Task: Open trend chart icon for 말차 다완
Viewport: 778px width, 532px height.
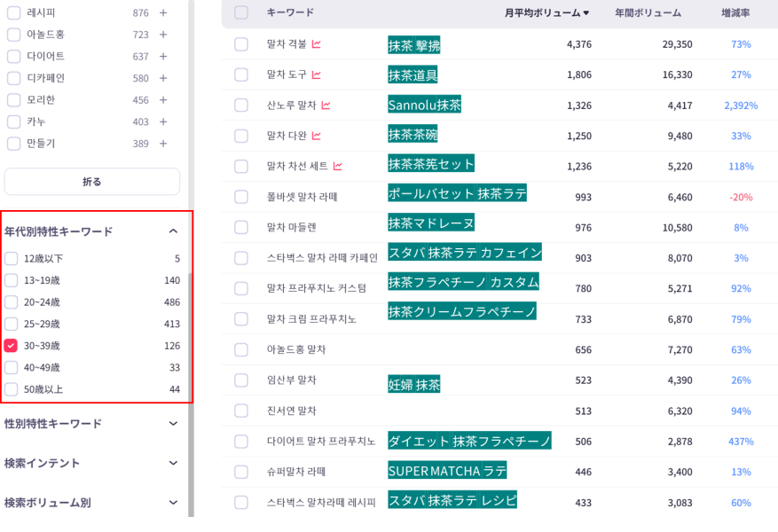Action: pyautogui.click(x=316, y=136)
